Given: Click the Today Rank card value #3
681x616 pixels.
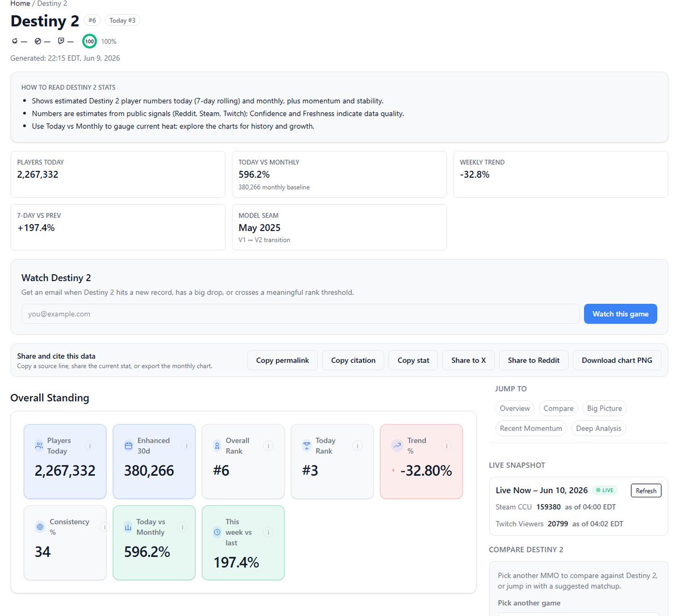Looking at the screenshot, I should coord(310,471).
